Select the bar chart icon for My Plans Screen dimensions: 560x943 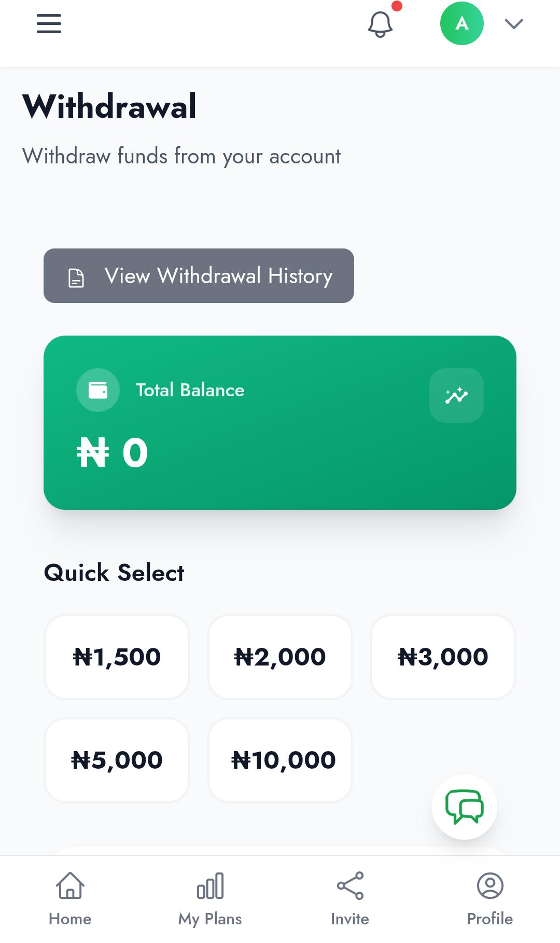pos(209,887)
